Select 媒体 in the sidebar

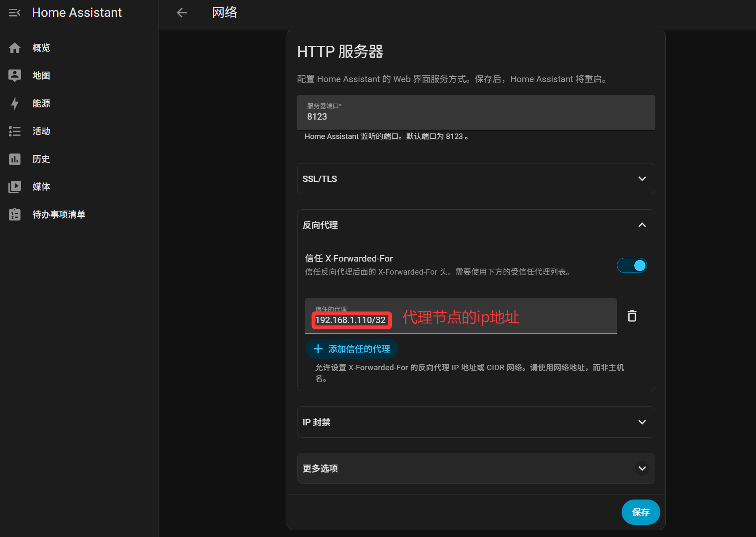click(x=79, y=187)
